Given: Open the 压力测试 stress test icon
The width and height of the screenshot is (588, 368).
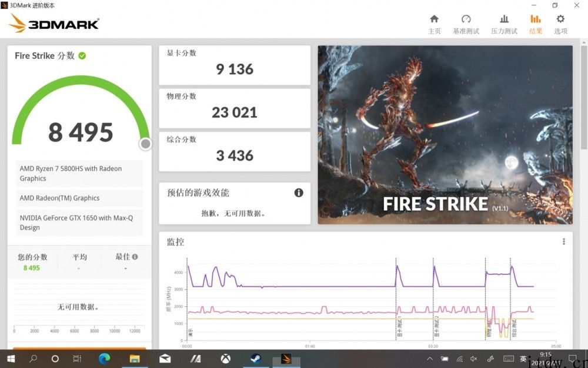Looking at the screenshot, I should (504, 19).
